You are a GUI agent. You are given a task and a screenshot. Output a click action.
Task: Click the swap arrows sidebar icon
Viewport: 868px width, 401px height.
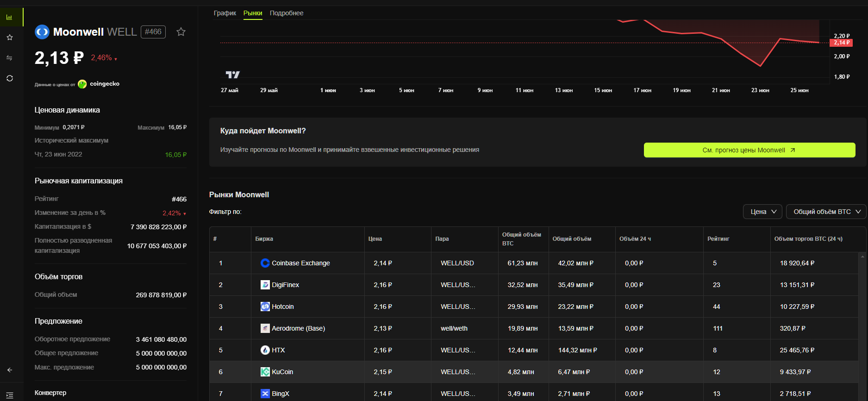(9, 58)
